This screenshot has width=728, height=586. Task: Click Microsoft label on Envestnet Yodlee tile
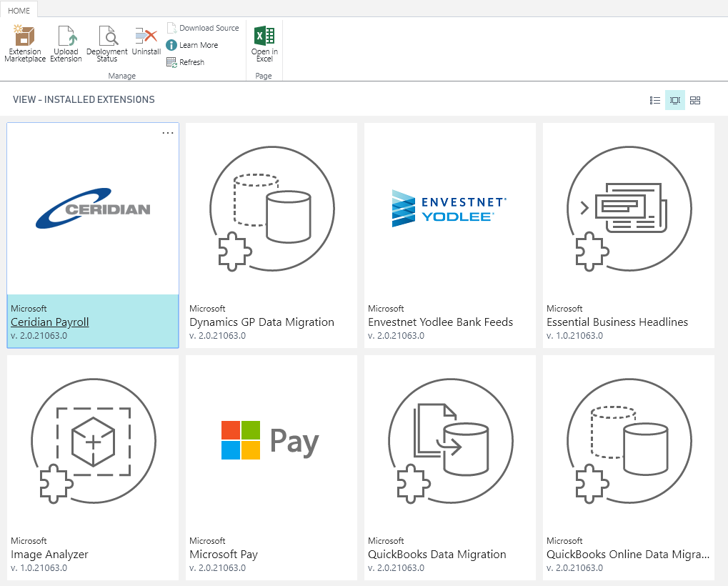click(387, 308)
